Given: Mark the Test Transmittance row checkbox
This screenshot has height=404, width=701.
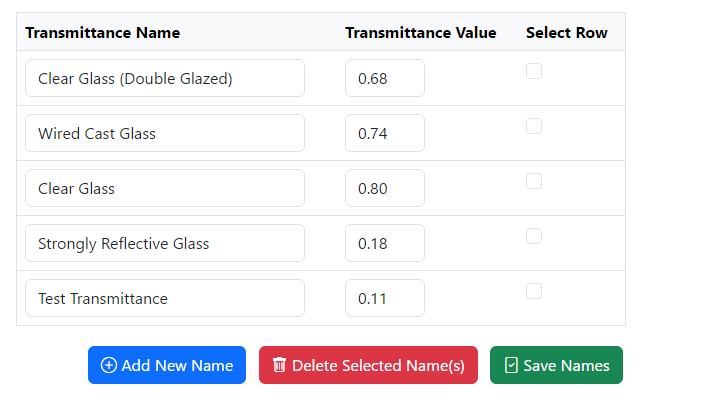Looking at the screenshot, I should pyautogui.click(x=534, y=291).
